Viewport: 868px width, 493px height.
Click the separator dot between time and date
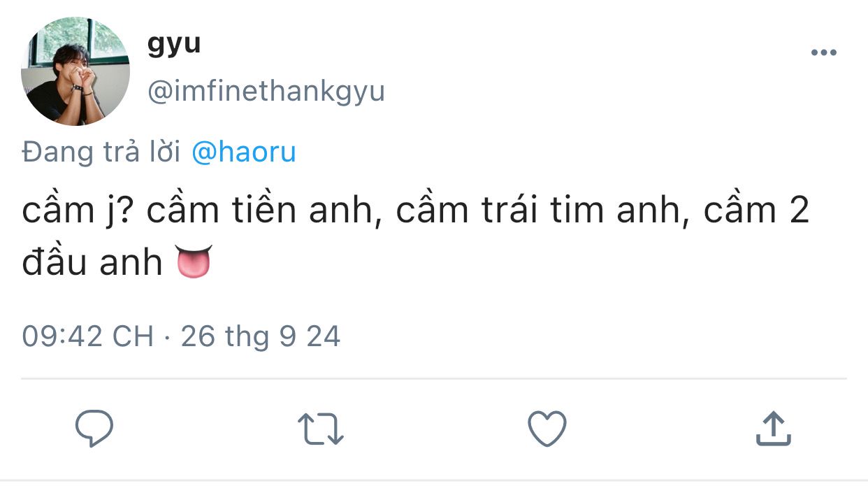coord(167,338)
